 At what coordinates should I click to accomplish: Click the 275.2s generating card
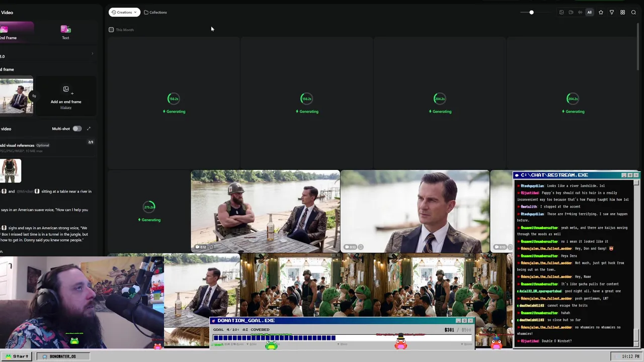point(149,211)
